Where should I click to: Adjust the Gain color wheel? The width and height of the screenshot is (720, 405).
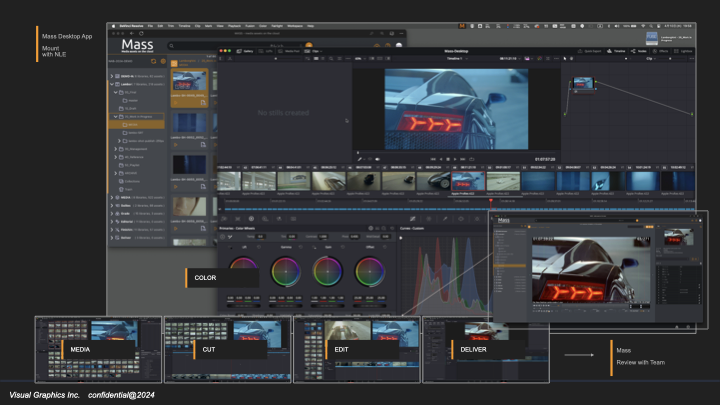tap(327, 271)
